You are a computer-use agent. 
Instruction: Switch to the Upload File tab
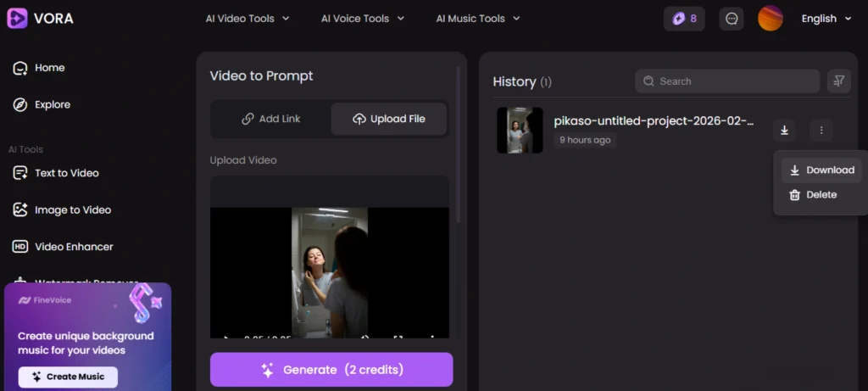[x=388, y=119]
